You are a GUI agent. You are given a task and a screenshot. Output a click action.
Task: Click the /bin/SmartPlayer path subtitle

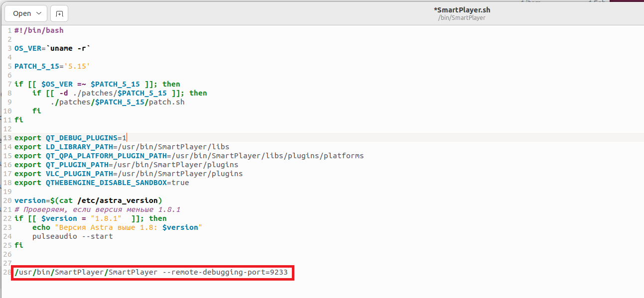point(461,18)
